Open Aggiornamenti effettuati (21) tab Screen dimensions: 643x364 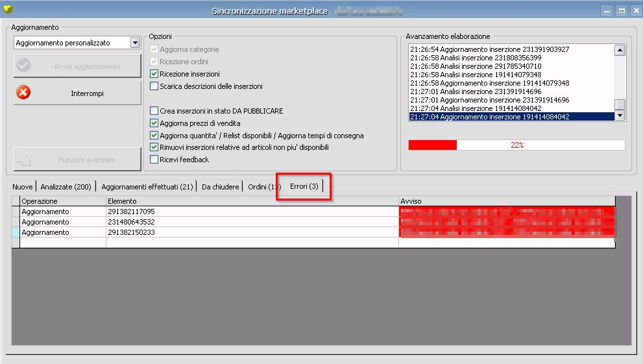[x=147, y=187]
